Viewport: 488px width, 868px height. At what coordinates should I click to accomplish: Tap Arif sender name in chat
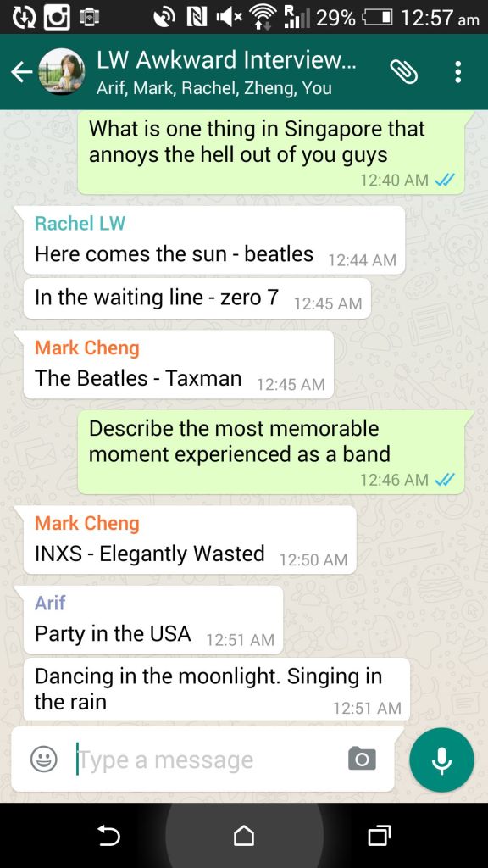(50, 603)
